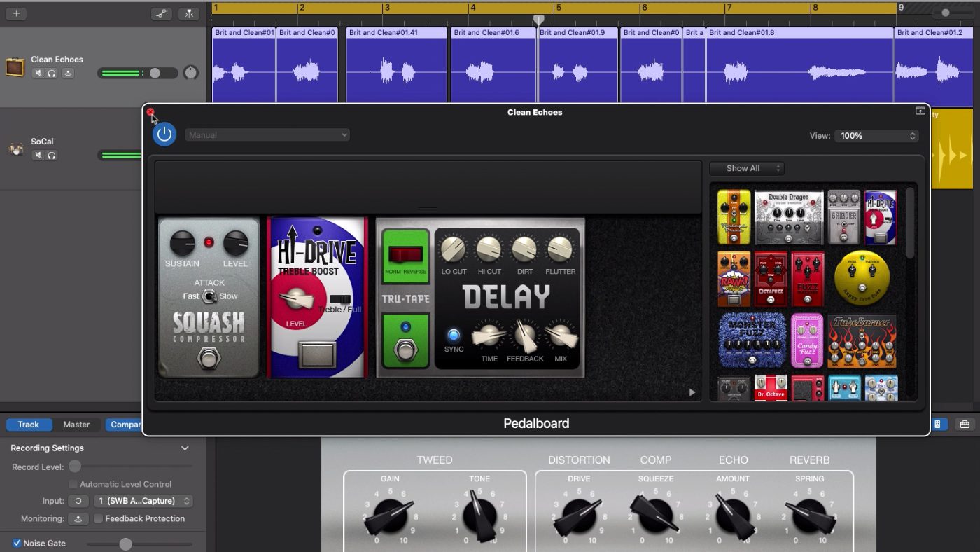Collapse the Recording Settings section
The image size is (980, 552).
(x=185, y=448)
